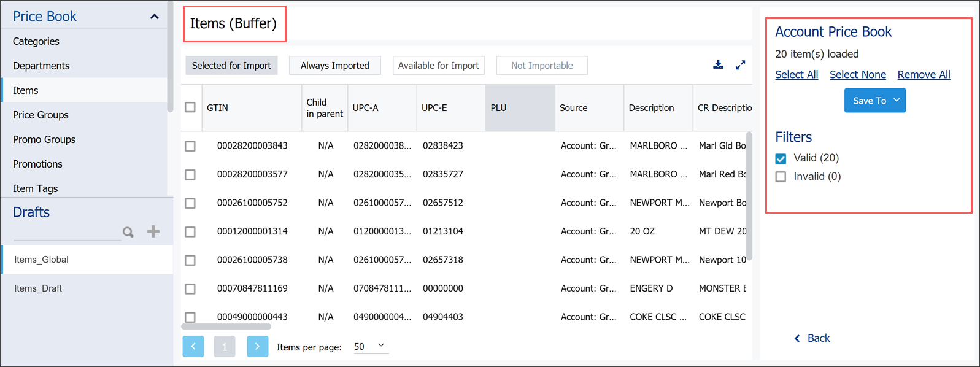Collapse the Price Book section
Viewport: 980px width, 367px height.
click(154, 17)
